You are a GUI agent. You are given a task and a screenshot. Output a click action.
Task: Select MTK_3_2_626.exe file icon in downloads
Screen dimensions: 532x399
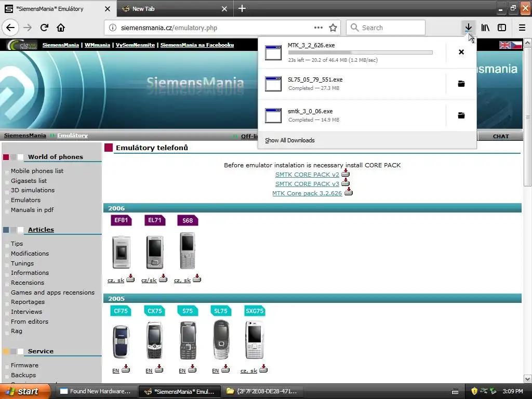[273, 52]
